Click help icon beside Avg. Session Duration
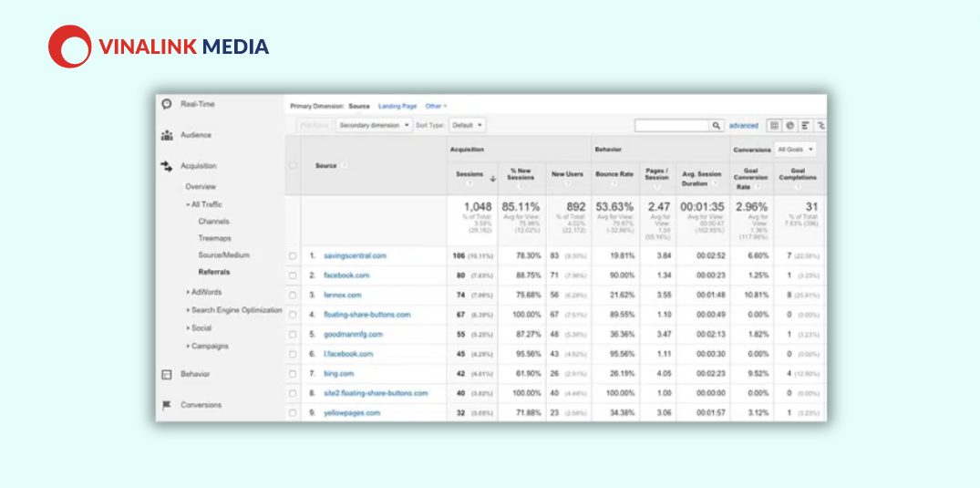 (715, 184)
